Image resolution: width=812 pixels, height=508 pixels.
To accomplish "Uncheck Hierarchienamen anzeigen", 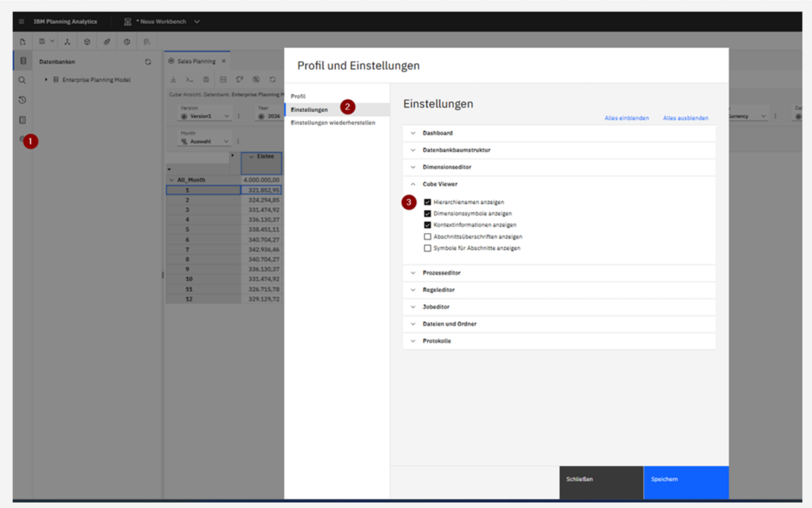I will pos(427,202).
